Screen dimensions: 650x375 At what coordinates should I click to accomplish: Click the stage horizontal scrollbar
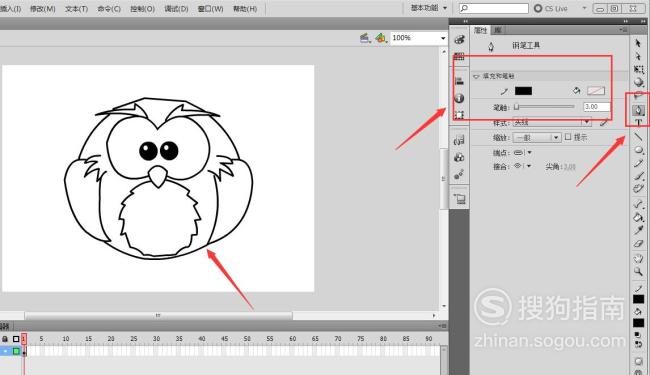tap(158, 315)
